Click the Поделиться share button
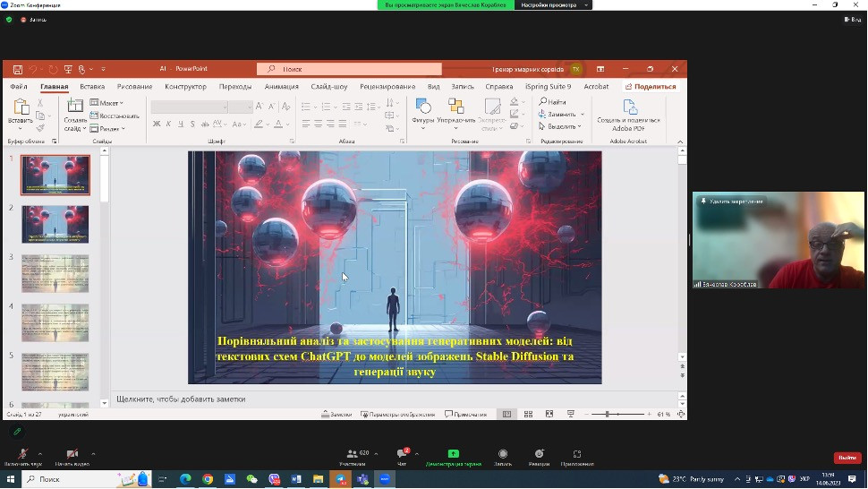Viewport: 868px width, 489px height. coord(651,87)
